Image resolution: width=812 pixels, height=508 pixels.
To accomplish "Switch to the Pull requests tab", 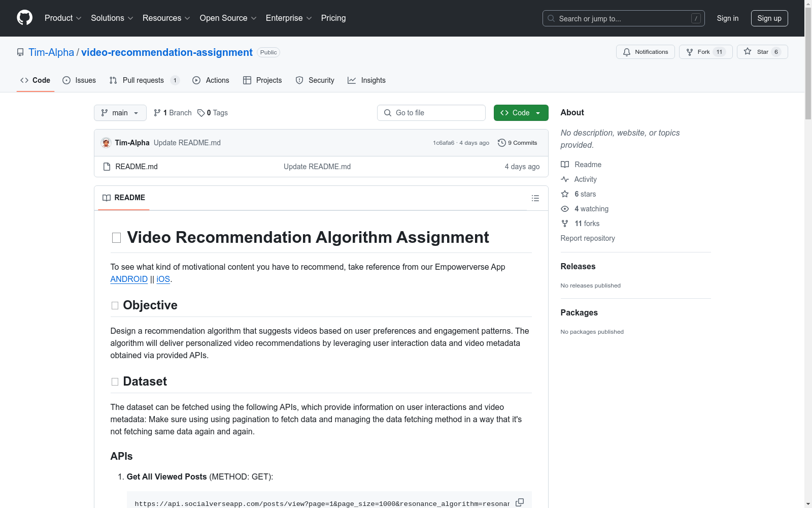I will (x=143, y=80).
